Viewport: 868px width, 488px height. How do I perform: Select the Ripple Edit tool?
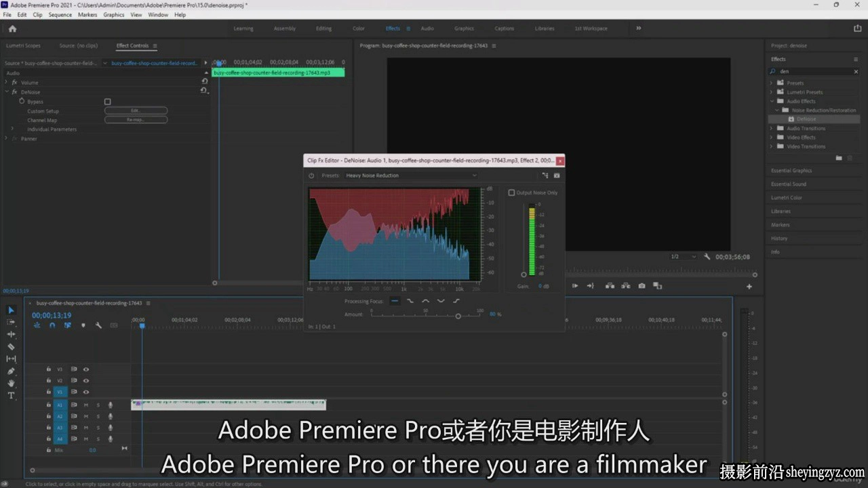(x=11, y=334)
